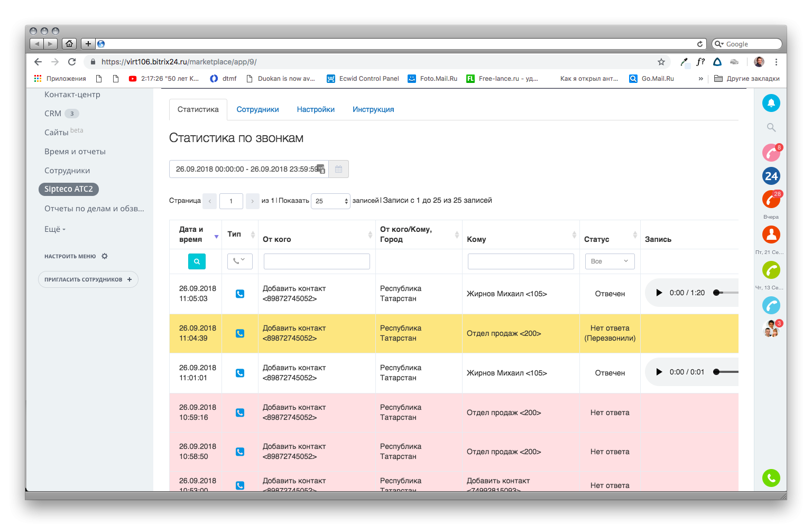Click phone icon for 11:05:03 call
The height and width of the screenshot is (525, 812).
tap(240, 294)
